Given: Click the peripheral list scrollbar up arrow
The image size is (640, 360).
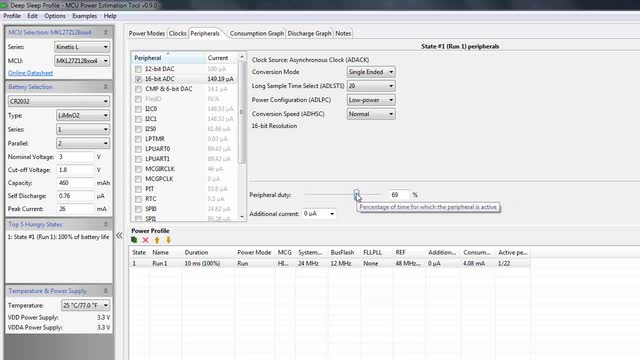Looking at the screenshot, I should click(x=242, y=57).
